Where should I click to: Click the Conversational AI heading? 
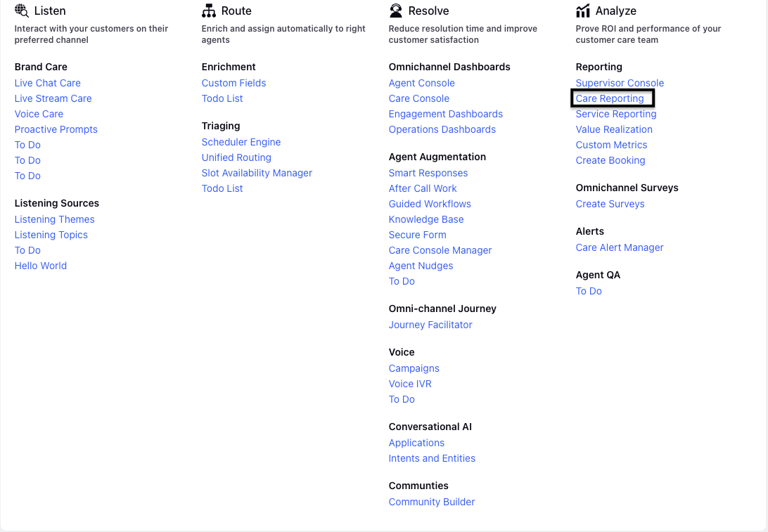point(430,427)
